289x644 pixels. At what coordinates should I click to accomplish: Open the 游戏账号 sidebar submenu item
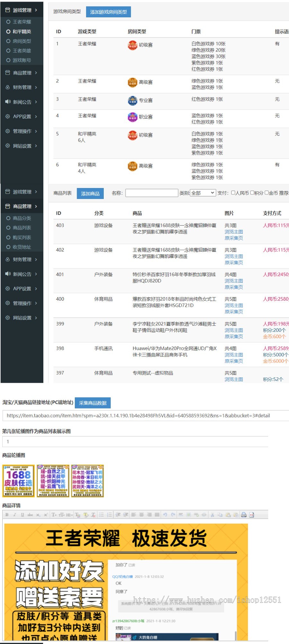tap(22, 60)
